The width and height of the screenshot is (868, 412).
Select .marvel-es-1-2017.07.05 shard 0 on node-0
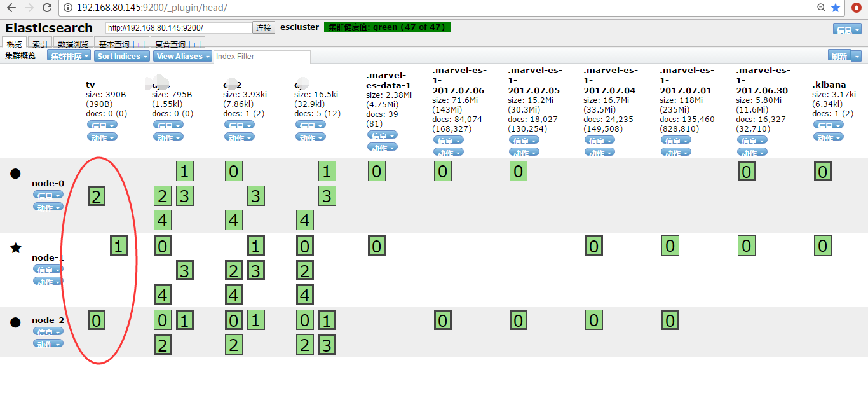tap(519, 171)
